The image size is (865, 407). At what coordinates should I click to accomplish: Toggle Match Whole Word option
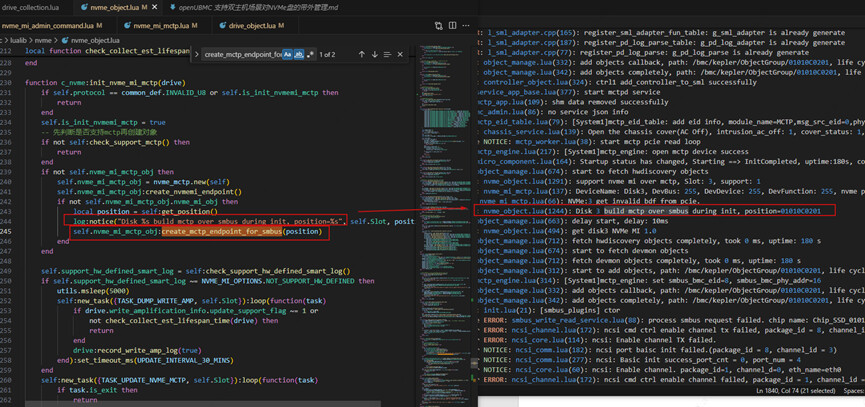click(299, 55)
